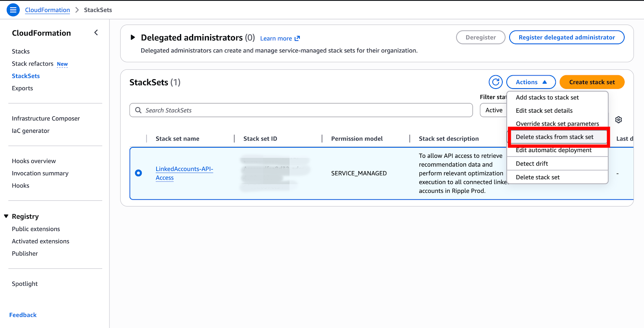Open IaC generator
The width and height of the screenshot is (644, 328).
coord(31,131)
